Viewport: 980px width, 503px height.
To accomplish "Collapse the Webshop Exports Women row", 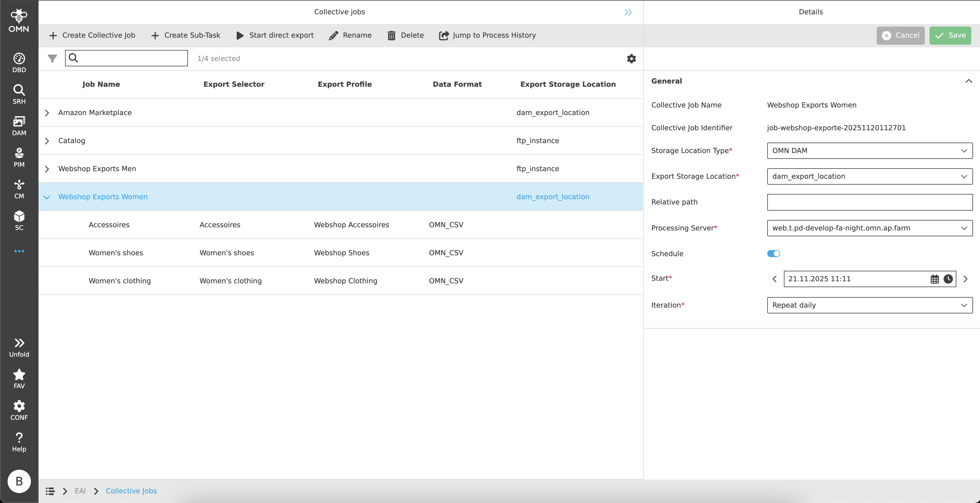I will point(47,197).
